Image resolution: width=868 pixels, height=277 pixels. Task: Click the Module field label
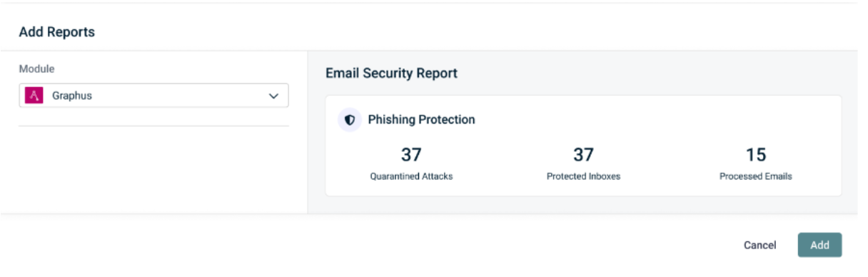36,69
